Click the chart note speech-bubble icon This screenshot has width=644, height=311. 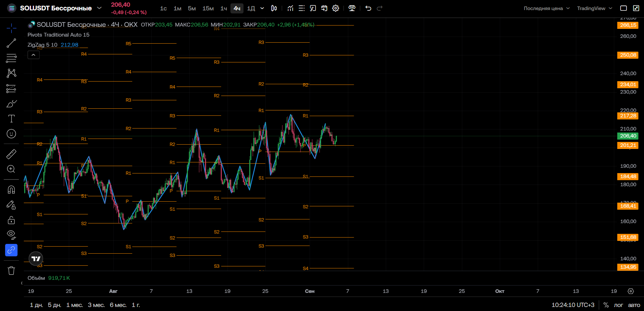pos(313,8)
